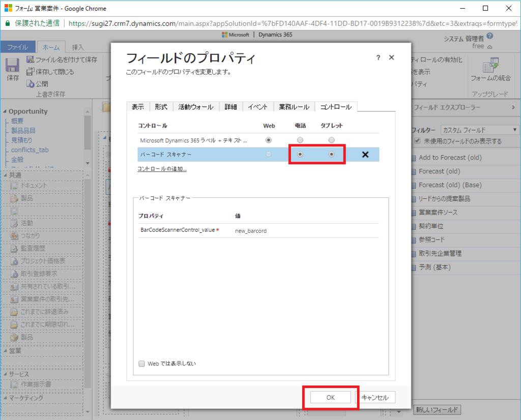
Task: Click the BarCodeScannerControl_value property row
Action: click(x=258, y=230)
